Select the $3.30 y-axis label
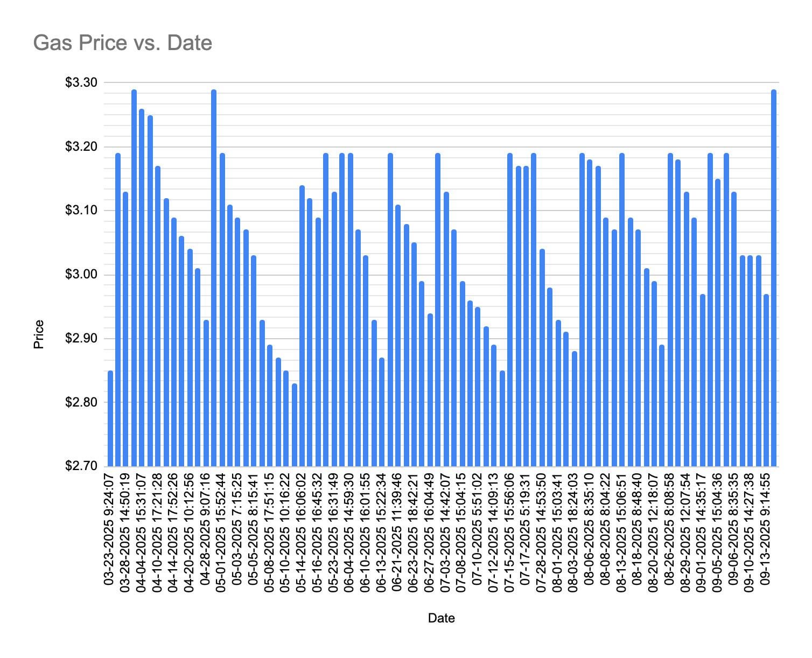The width and height of the screenshot is (812, 658). [x=81, y=83]
